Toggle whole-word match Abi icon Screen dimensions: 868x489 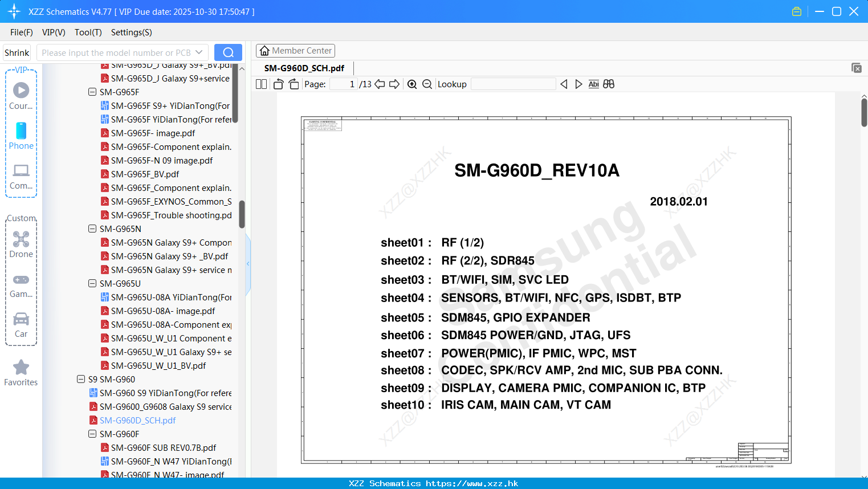593,84
